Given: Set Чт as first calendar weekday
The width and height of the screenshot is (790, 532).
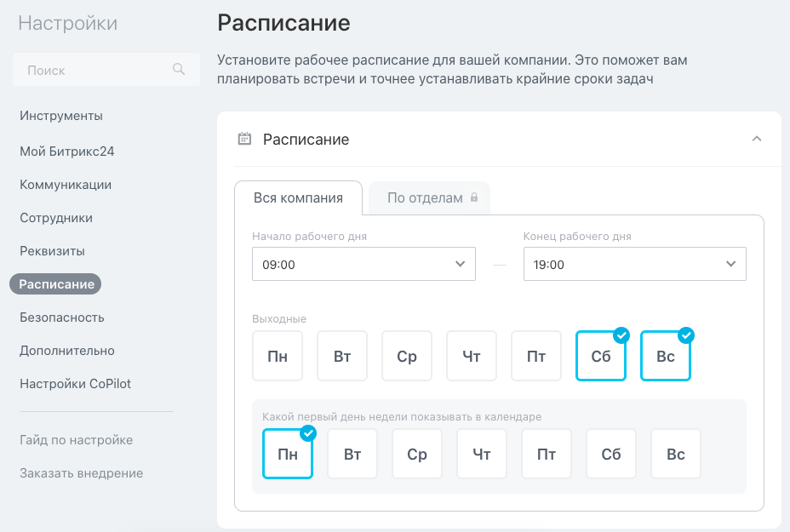Looking at the screenshot, I should coord(482,454).
